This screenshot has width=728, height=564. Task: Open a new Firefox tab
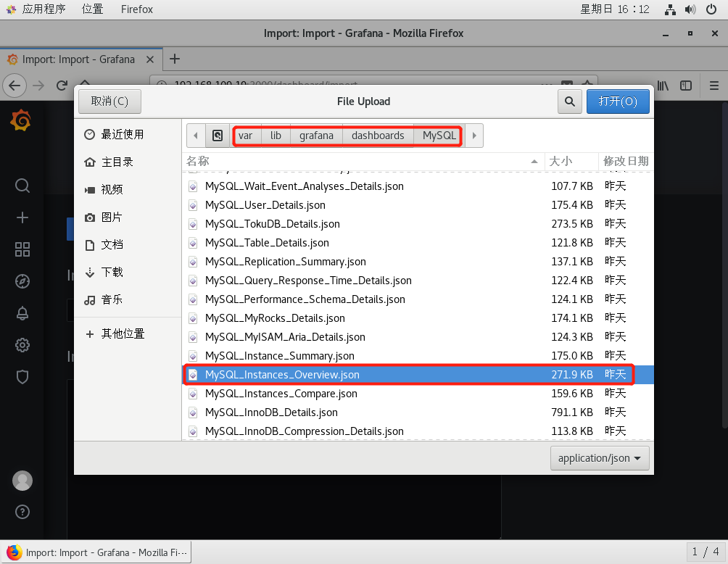tap(175, 59)
